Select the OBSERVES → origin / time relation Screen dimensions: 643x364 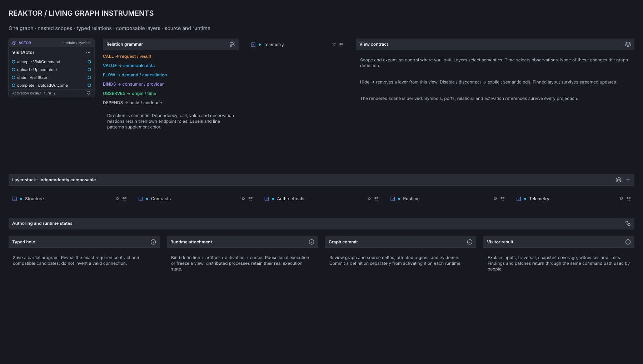coord(130,93)
